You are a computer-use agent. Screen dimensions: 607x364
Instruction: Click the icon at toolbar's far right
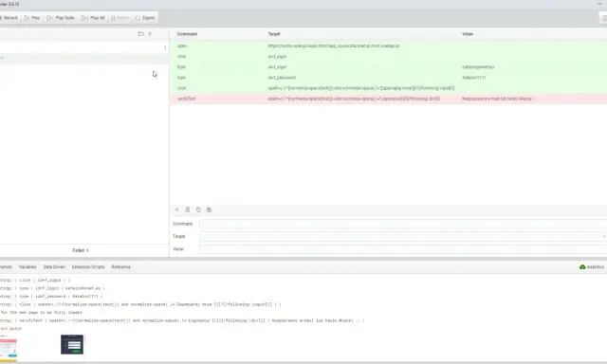point(604,18)
